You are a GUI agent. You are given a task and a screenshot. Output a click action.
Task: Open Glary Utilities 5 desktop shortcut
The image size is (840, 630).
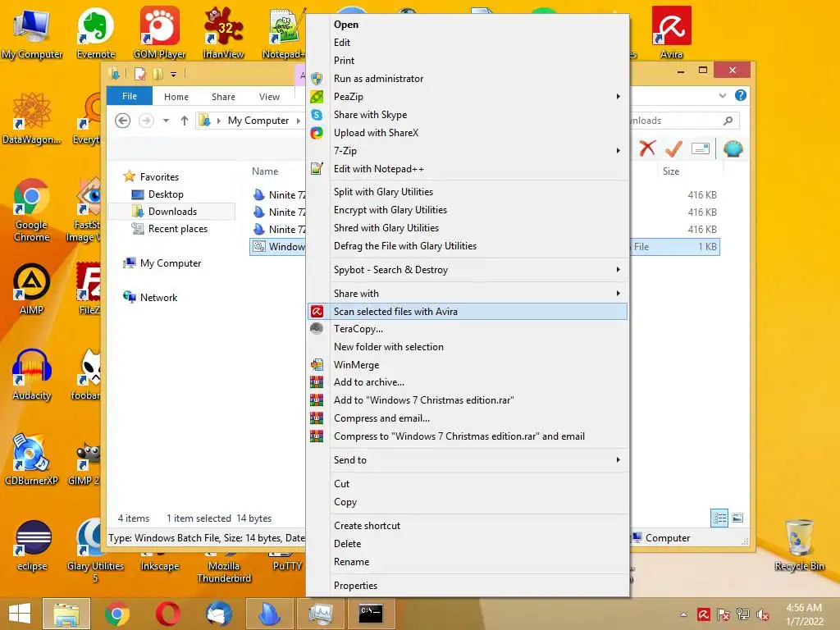point(95,550)
